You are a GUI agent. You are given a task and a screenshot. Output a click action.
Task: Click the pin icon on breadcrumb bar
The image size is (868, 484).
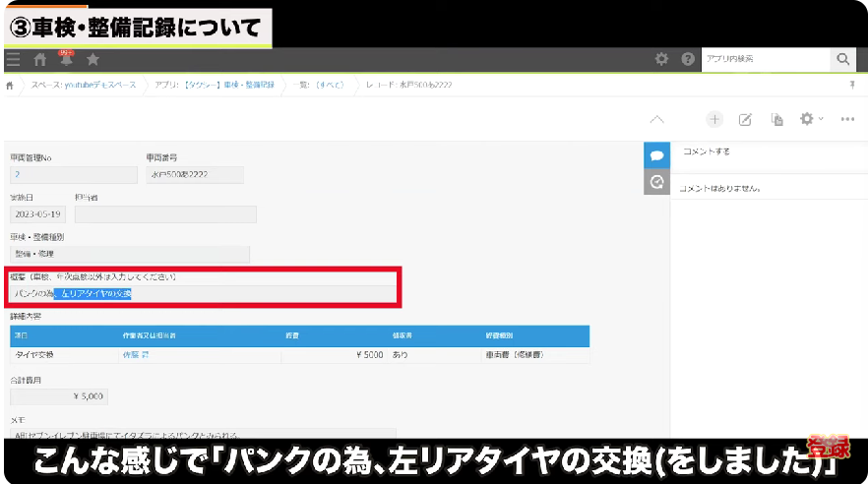[852, 86]
